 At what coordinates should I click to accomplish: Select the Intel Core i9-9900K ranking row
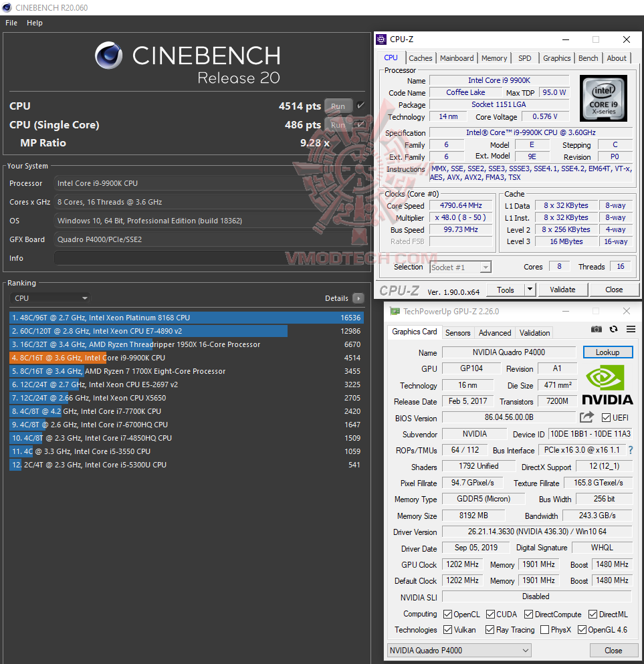click(187, 358)
